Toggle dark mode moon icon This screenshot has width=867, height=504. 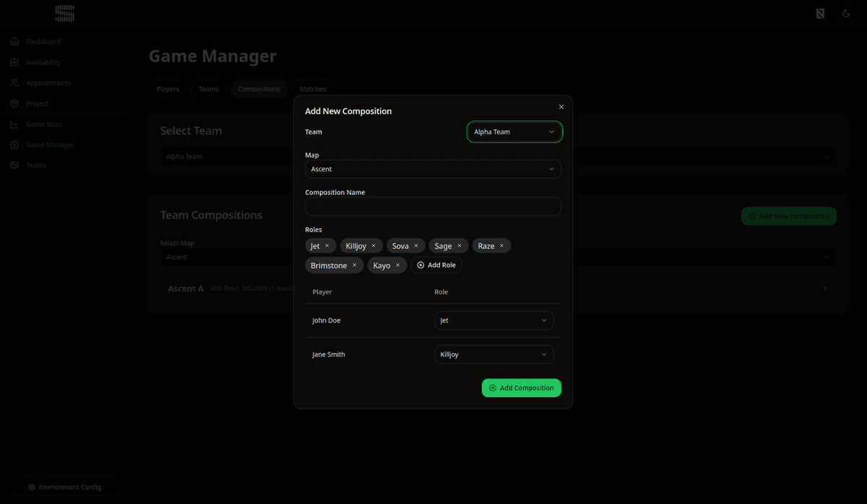846,13
